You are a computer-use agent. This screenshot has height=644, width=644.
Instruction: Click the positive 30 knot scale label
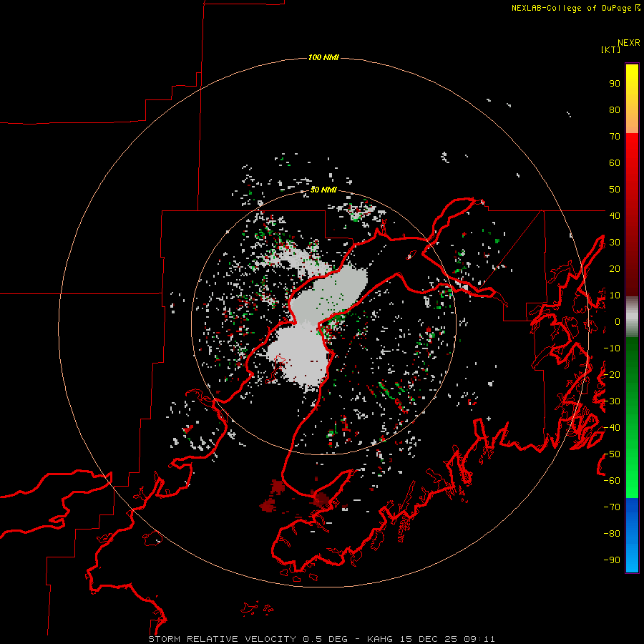615,243
